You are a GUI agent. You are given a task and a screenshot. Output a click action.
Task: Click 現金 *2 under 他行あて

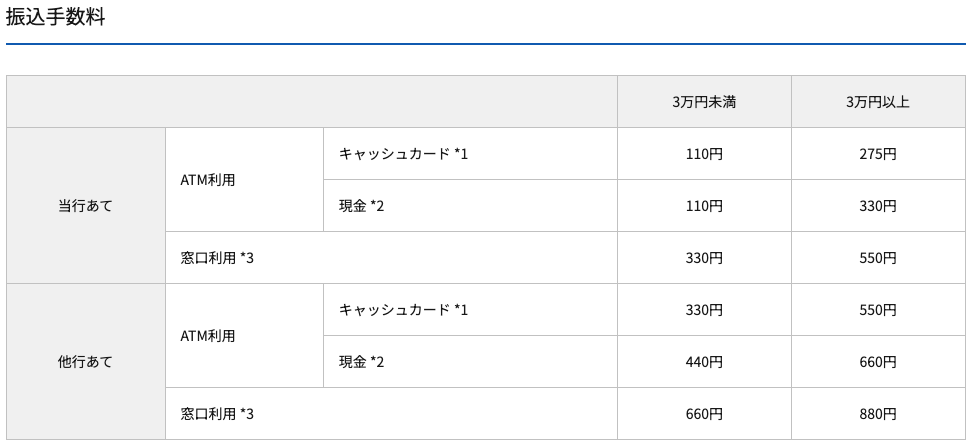click(x=361, y=362)
